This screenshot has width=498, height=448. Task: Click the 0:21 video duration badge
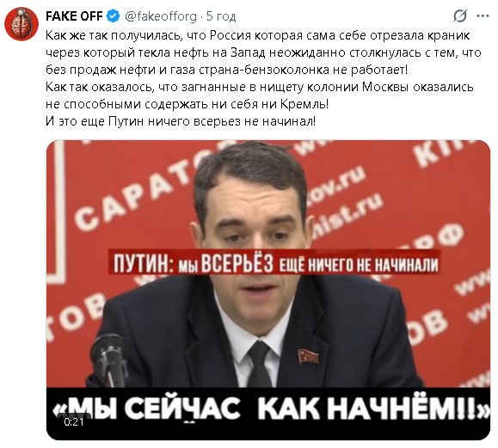coord(74,421)
